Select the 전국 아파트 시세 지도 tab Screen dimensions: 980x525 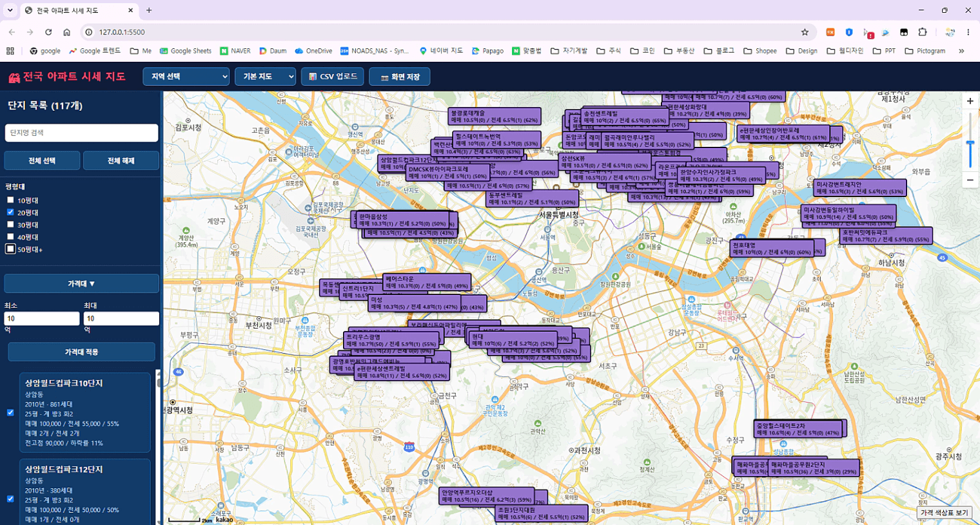coord(79,10)
